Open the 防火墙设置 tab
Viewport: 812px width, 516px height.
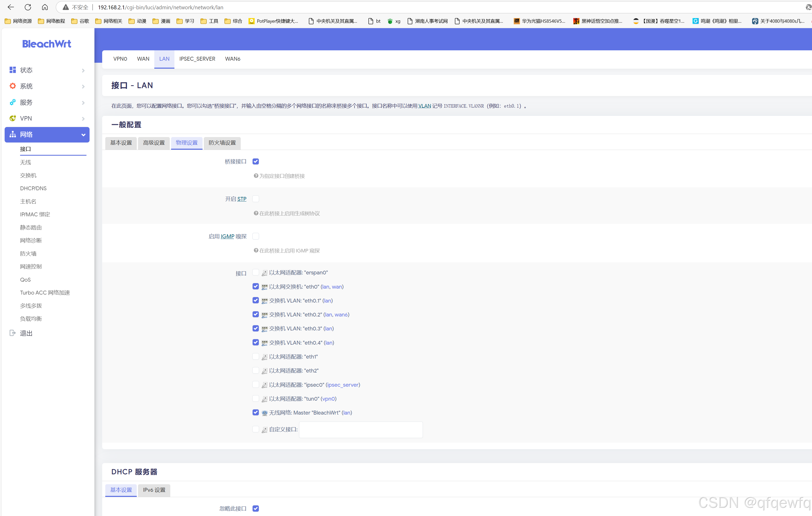tap(222, 143)
